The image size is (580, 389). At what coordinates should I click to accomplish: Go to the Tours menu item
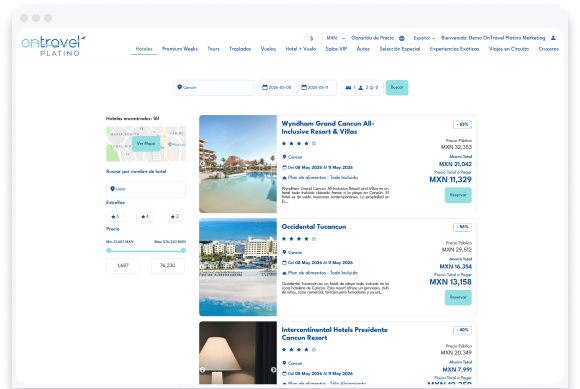[213, 49]
